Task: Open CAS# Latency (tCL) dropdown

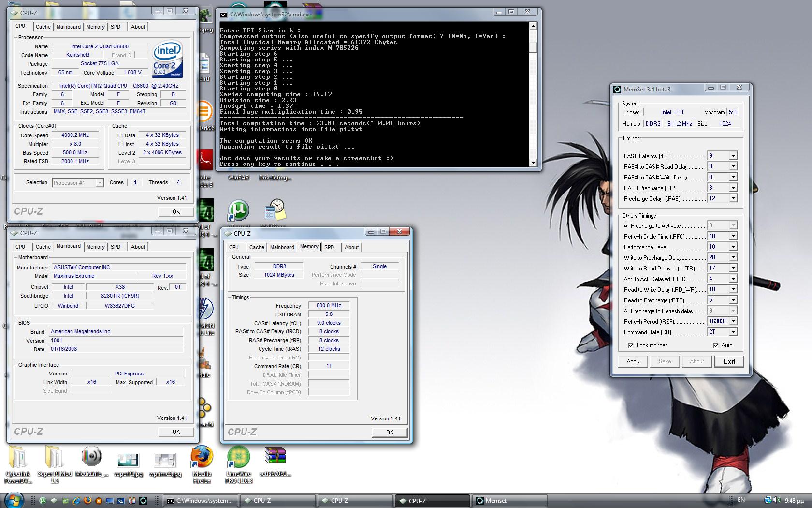Action: (733, 156)
